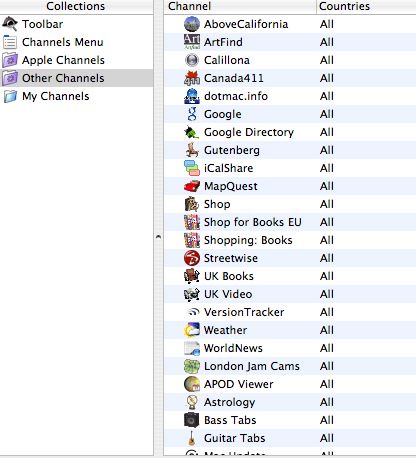Click the dotmac.info channel icon

[192, 96]
